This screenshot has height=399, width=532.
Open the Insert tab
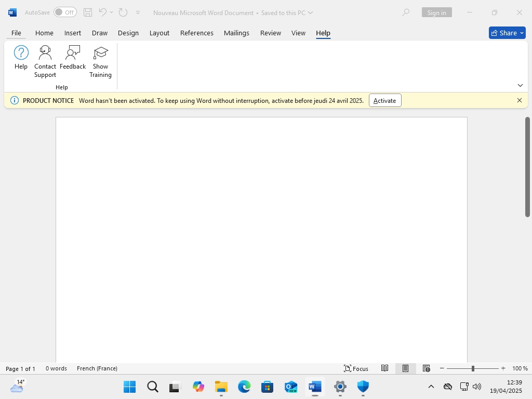(73, 33)
